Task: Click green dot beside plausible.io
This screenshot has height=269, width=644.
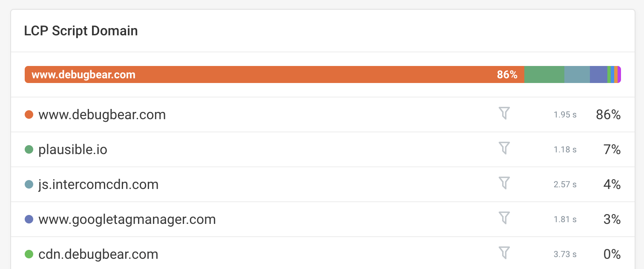Action: click(x=29, y=149)
